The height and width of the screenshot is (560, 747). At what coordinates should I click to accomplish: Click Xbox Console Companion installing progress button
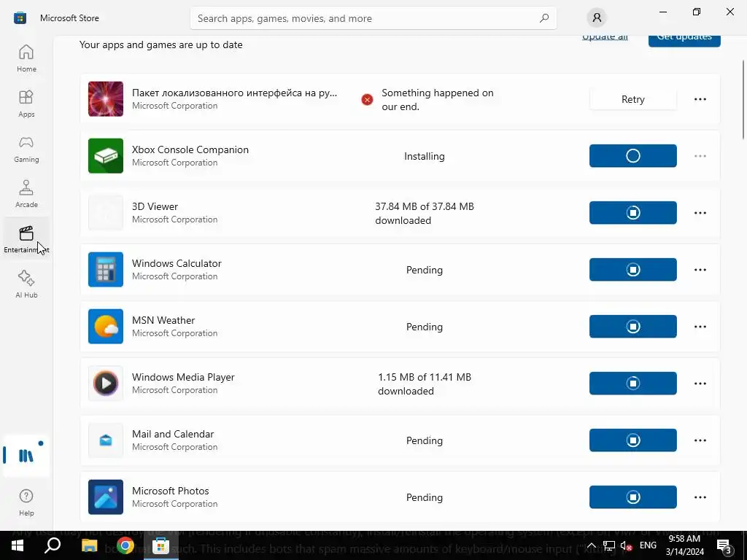[632, 156]
